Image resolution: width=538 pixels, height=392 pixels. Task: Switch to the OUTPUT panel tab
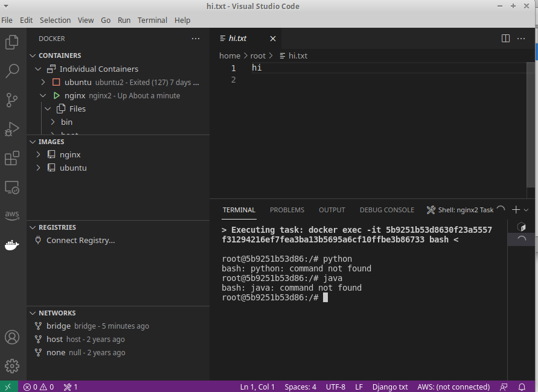point(331,210)
